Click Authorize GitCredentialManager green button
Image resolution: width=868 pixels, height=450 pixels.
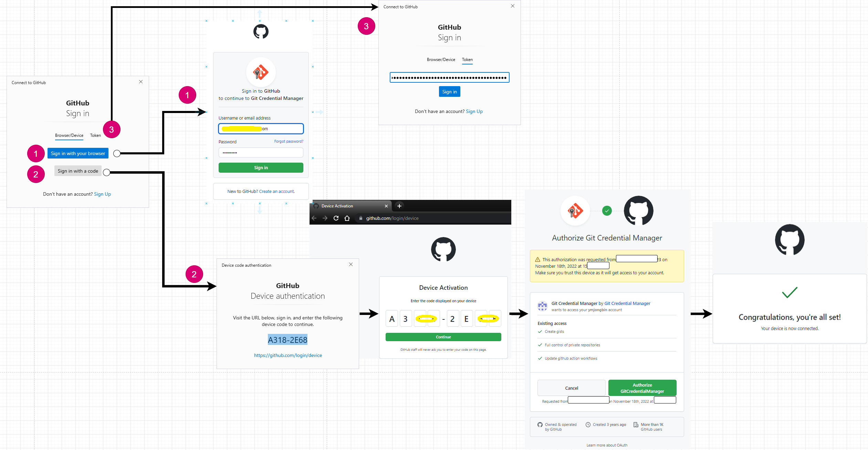(641, 387)
